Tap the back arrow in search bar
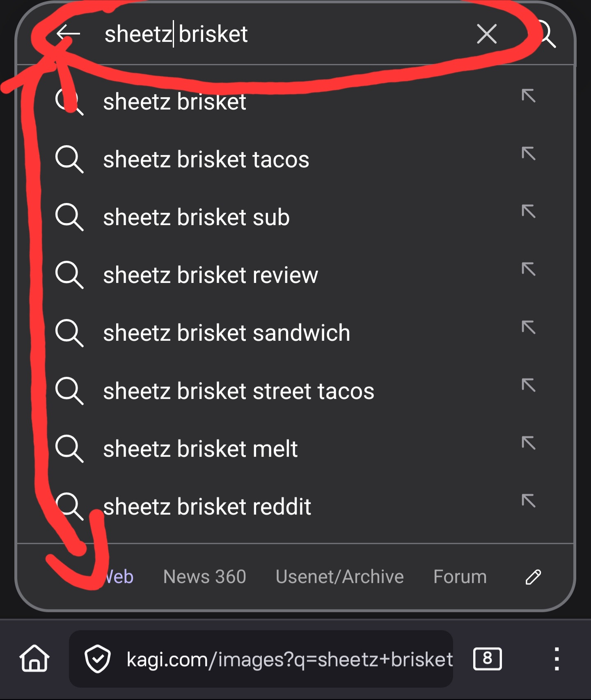 coord(68,34)
